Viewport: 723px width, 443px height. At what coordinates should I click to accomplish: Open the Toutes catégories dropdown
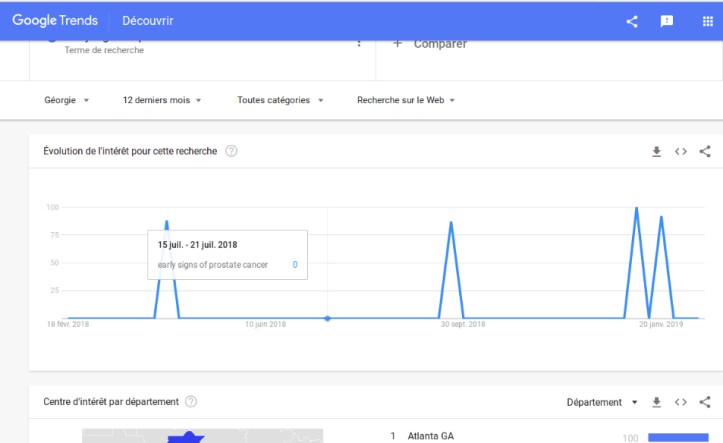280,100
